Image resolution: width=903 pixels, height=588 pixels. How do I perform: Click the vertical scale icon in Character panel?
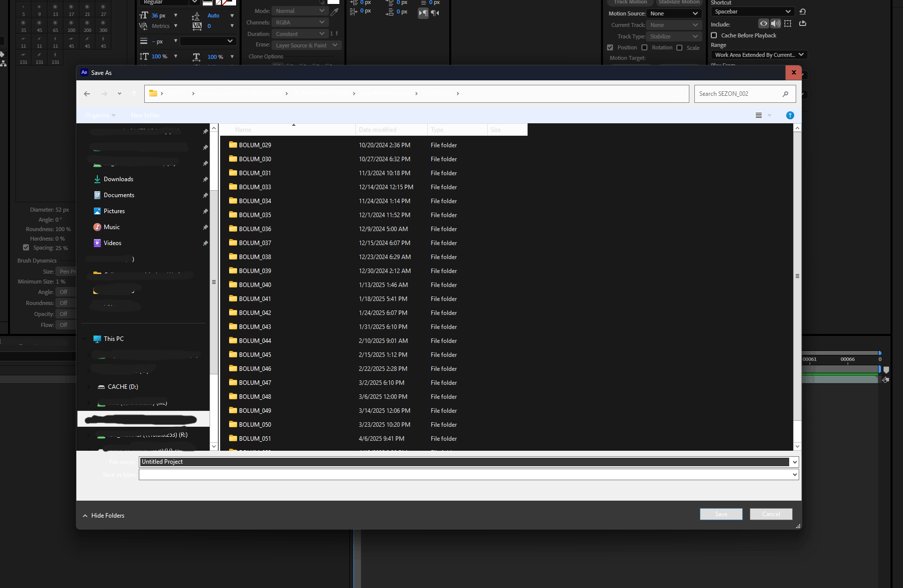(144, 56)
